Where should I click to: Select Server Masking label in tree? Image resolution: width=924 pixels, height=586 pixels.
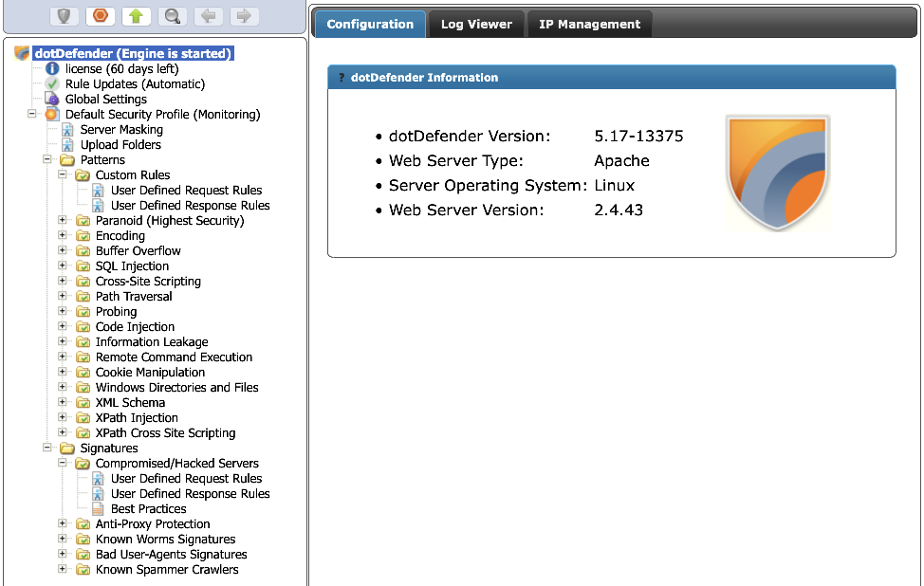click(x=121, y=130)
